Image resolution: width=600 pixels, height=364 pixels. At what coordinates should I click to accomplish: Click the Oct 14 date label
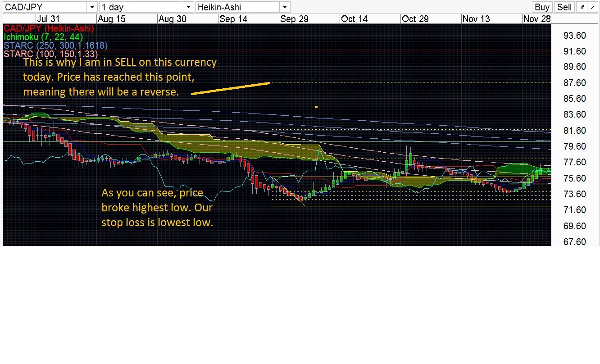pyautogui.click(x=355, y=19)
